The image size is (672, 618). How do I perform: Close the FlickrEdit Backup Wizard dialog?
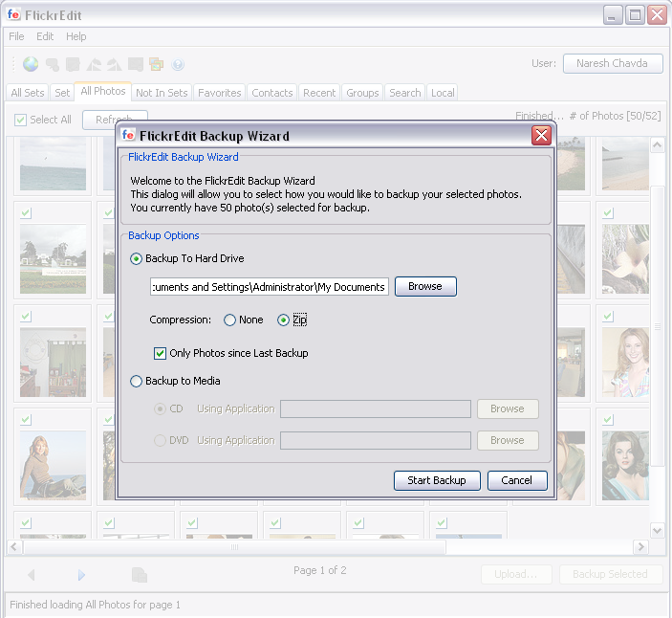[541, 136]
